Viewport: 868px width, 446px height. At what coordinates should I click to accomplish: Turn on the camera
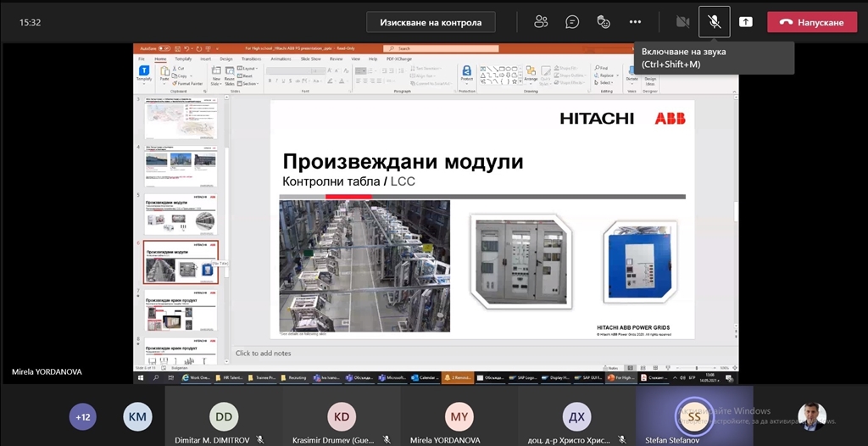coord(682,22)
